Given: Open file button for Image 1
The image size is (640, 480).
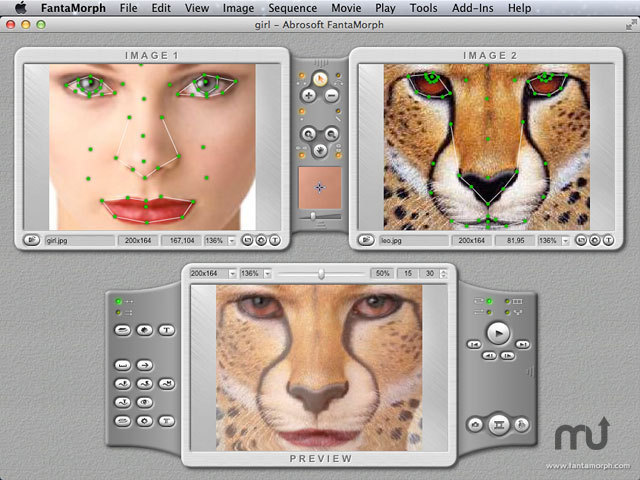Looking at the screenshot, I should click(31, 240).
